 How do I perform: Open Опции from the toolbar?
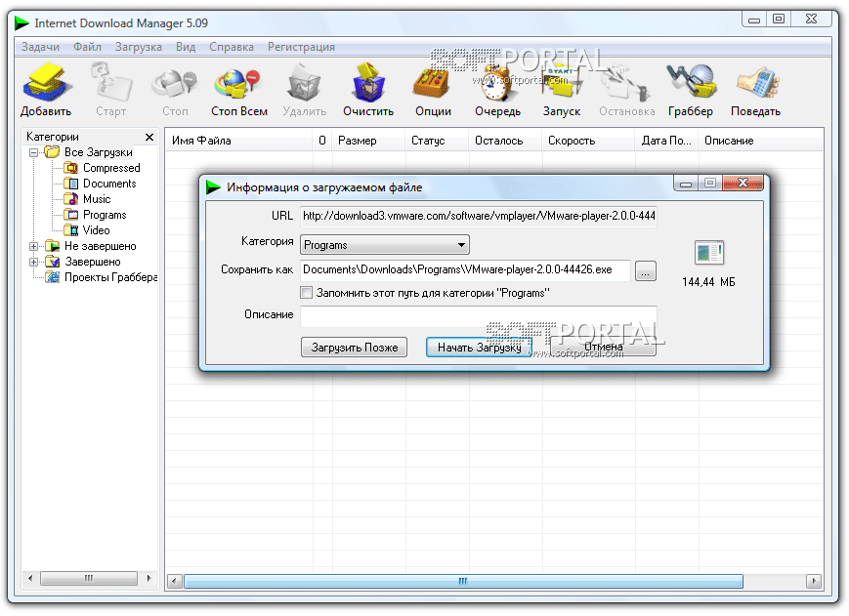coord(432,83)
